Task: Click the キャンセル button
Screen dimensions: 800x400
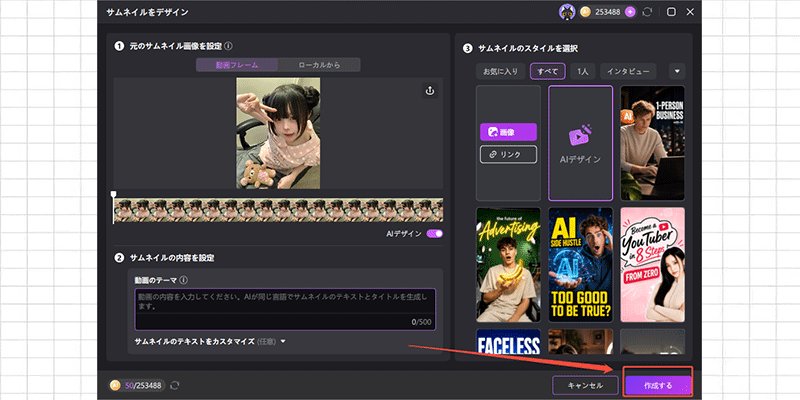Action: (585, 385)
